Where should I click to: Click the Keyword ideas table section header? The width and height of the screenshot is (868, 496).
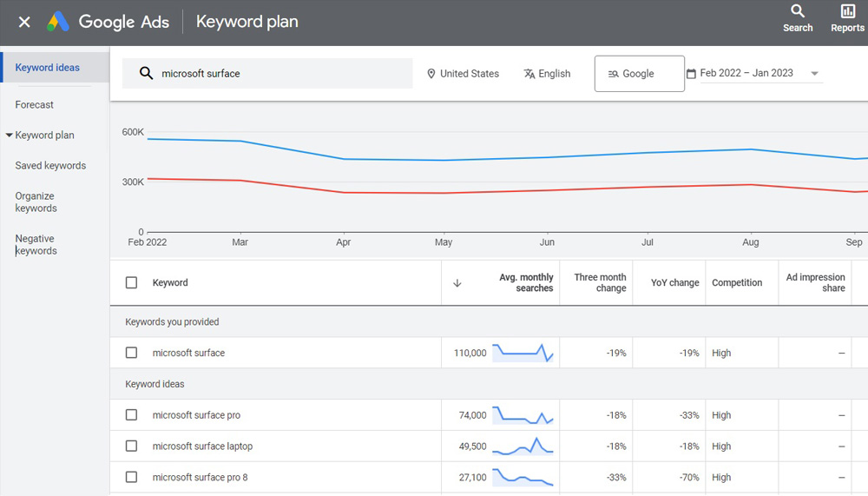(155, 384)
